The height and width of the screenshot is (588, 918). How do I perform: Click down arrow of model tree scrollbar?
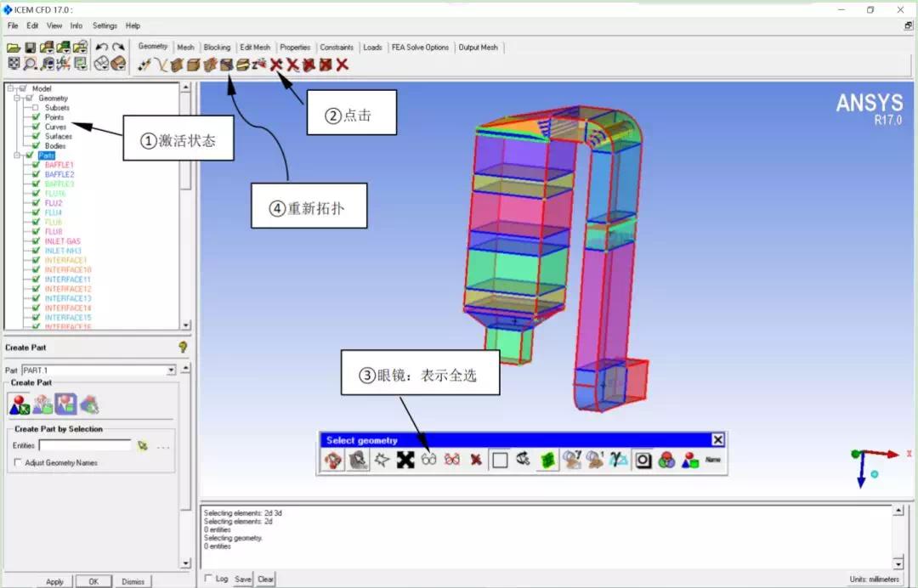coord(185,325)
